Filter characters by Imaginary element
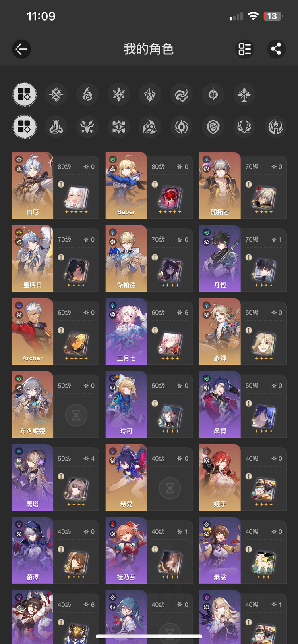Viewport: 298px width, 644px height. (x=244, y=95)
